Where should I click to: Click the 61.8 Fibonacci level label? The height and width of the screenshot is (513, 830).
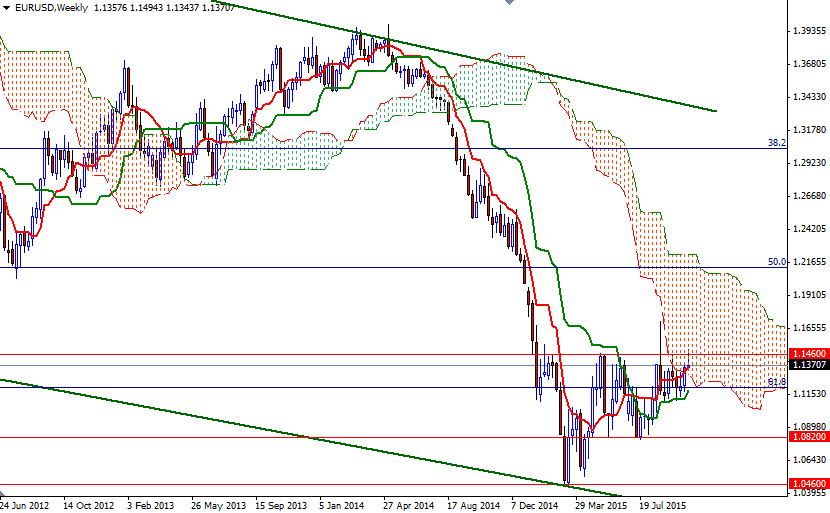[775, 382]
